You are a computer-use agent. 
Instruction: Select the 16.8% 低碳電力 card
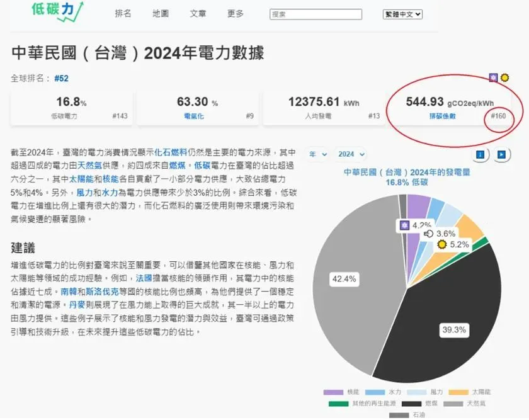tap(71, 108)
